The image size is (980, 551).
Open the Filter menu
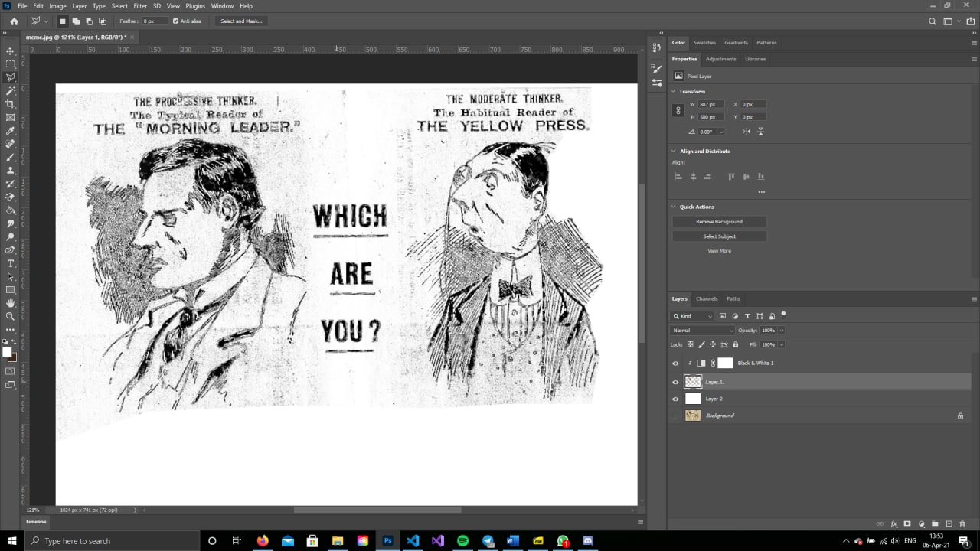pos(140,6)
